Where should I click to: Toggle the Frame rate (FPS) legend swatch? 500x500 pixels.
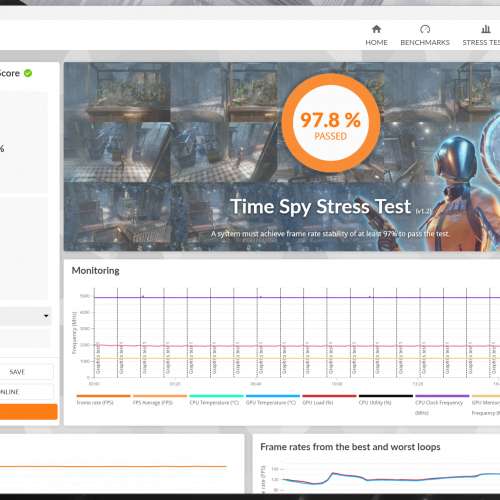click(103, 396)
